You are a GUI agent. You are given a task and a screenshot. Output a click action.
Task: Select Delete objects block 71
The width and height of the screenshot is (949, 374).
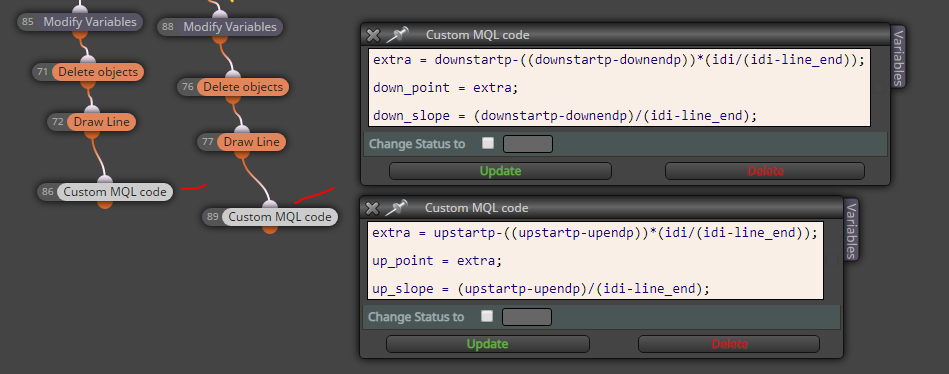98,72
